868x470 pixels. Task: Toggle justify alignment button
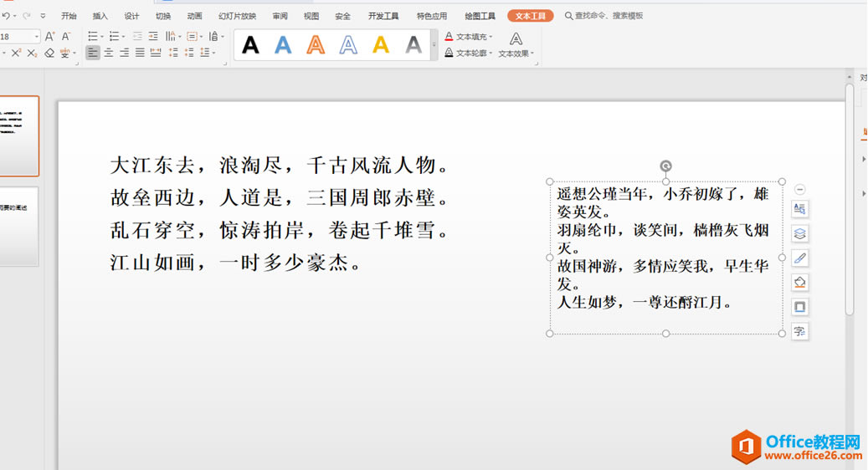click(x=140, y=53)
